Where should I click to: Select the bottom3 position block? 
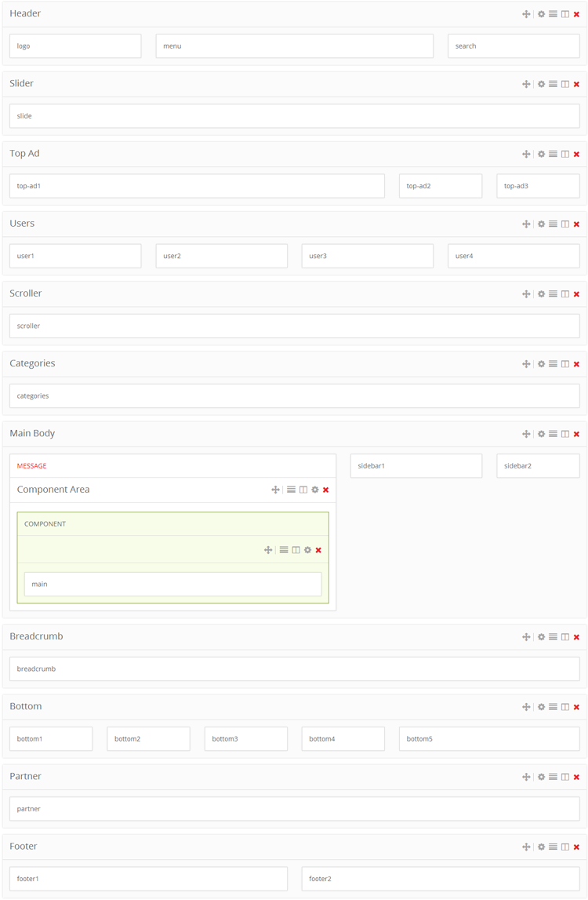tap(245, 739)
